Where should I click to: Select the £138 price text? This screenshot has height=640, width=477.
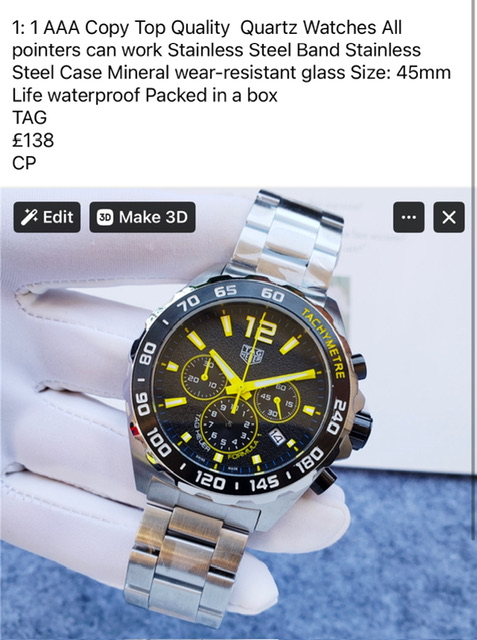[33, 140]
